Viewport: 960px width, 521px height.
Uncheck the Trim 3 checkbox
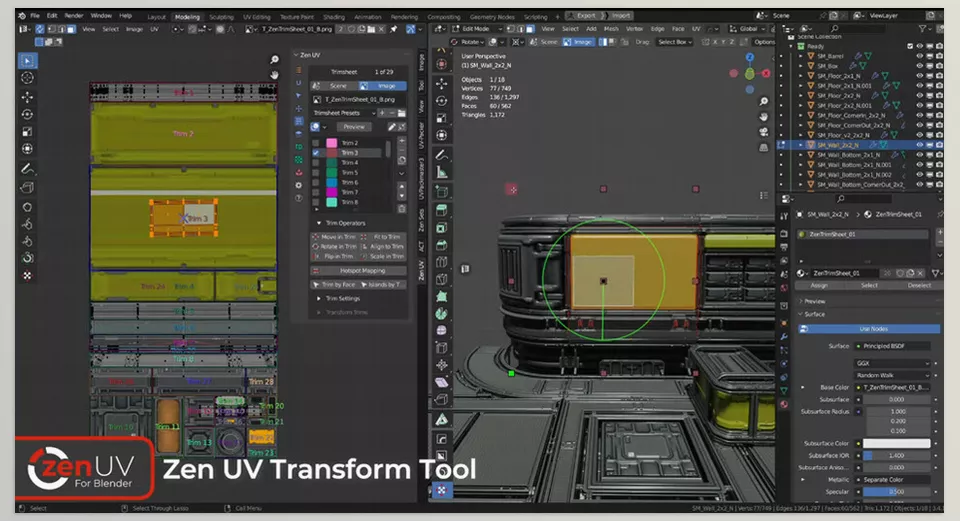[x=316, y=152]
